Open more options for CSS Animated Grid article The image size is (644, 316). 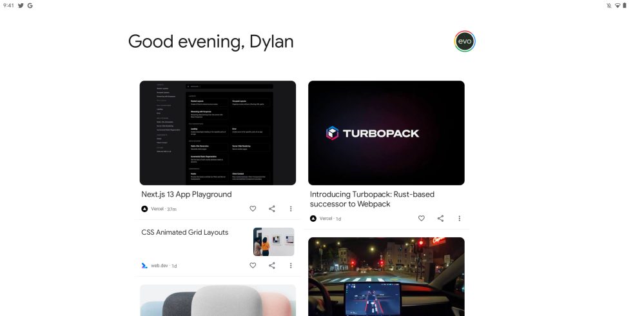pyautogui.click(x=291, y=266)
